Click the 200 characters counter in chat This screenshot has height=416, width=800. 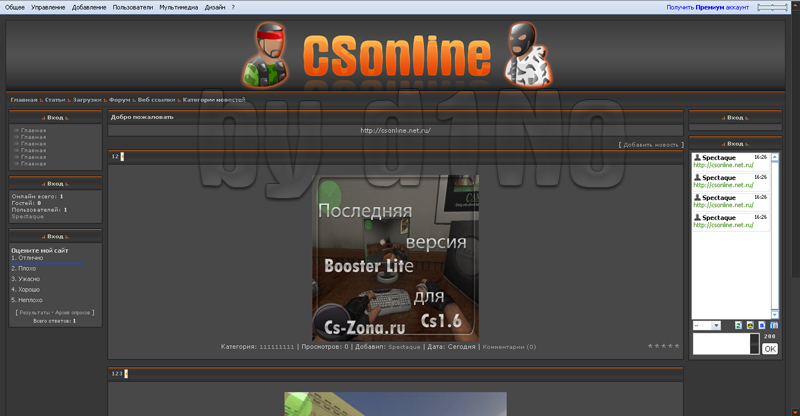tap(769, 336)
